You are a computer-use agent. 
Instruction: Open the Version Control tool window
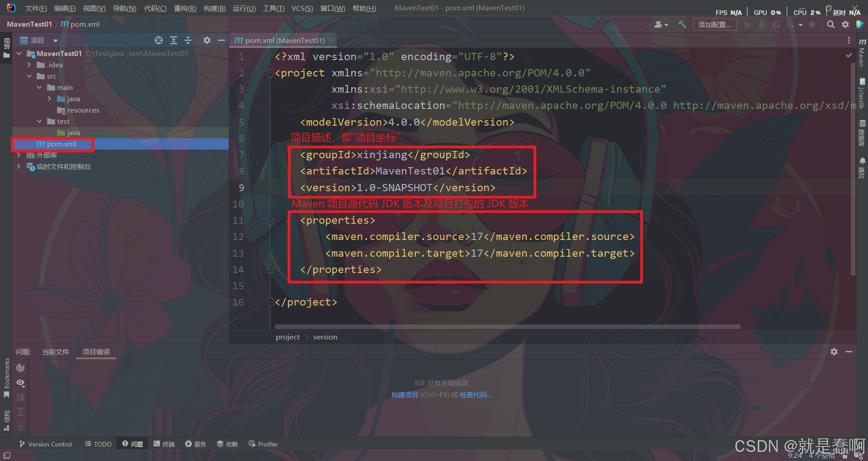pyautogui.click(x=45, y=444)
